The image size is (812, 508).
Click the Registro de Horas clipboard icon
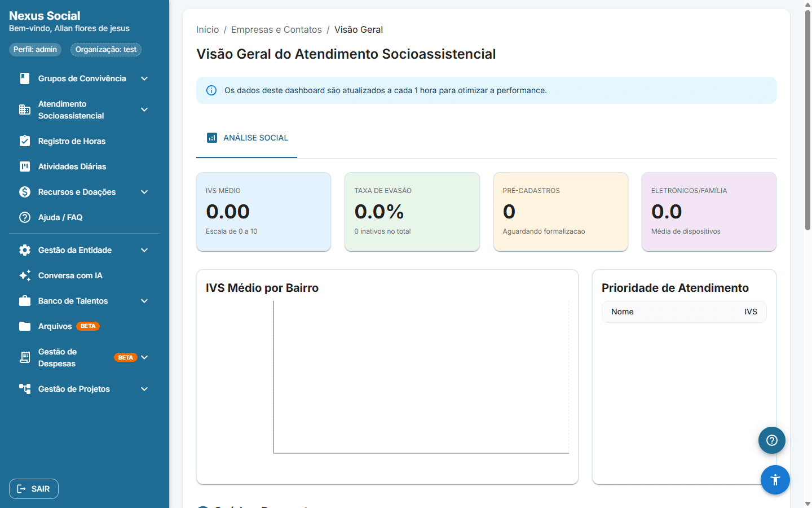click(25, 141)
